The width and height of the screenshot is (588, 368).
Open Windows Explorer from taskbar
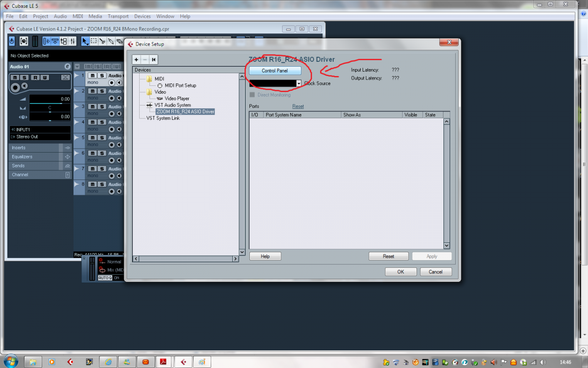33,362
